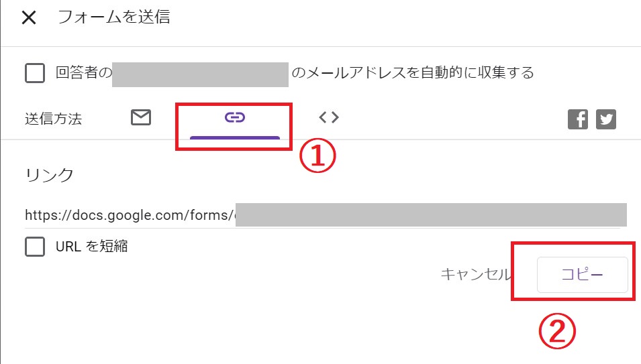
Task: Click the フォームを送信 dialog title
Action: pos(113,17)
